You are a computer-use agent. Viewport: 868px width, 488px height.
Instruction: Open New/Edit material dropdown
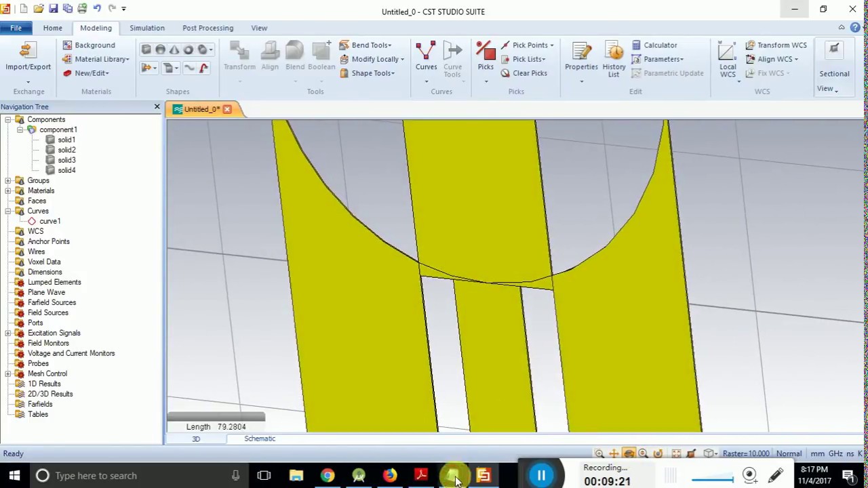pyautogui.click(x=85, y=73)
